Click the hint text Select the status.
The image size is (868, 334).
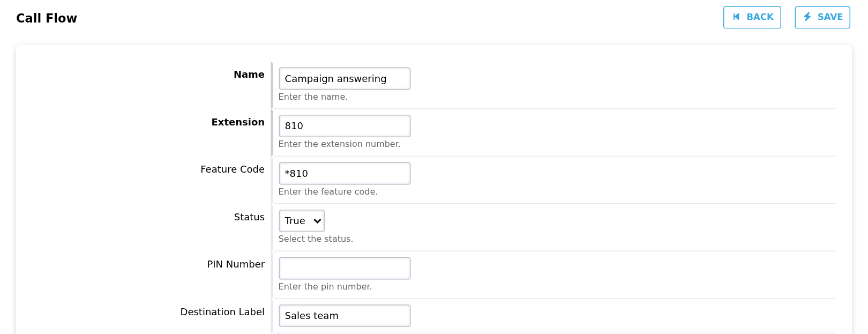[316, 239]
